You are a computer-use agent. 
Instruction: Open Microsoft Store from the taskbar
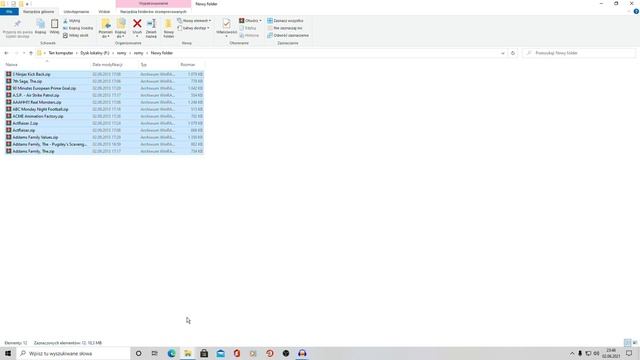tap(204, 353)
